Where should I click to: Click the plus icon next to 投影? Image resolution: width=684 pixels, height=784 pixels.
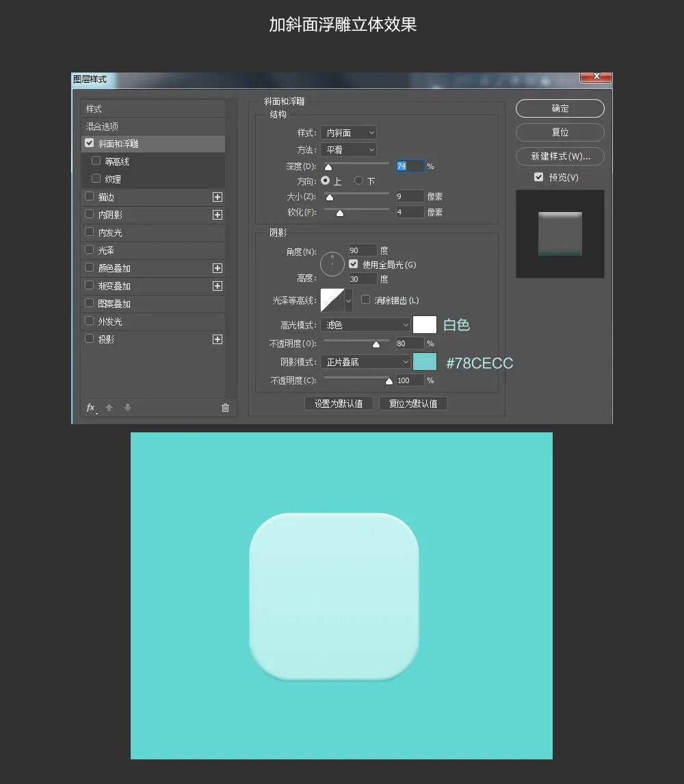click(218, 339)
